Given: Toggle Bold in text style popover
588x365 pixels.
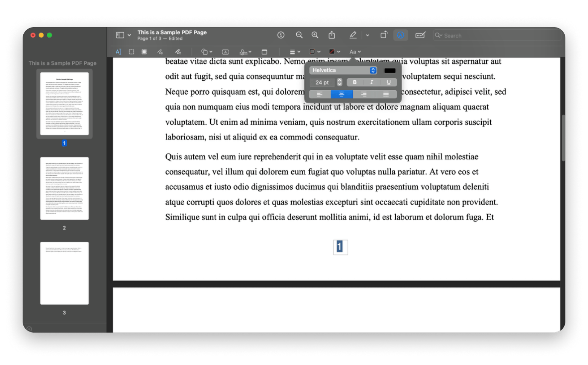Looking at the screenshot, I should click(x=355, y=82).
